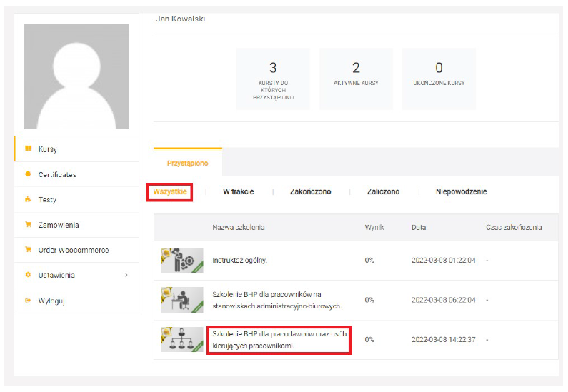
Task: Open the Instruktaż ogólny course link
Action: pos(239,261)
